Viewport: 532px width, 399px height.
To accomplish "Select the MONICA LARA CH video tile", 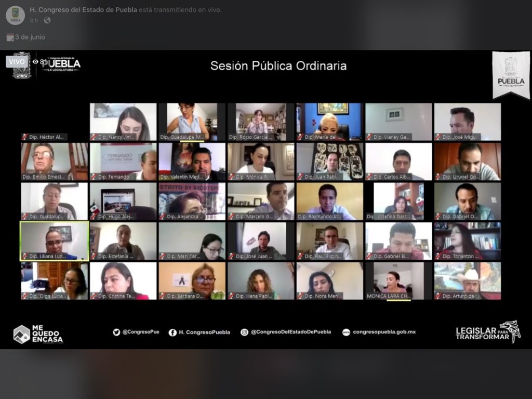I will 398,281.
